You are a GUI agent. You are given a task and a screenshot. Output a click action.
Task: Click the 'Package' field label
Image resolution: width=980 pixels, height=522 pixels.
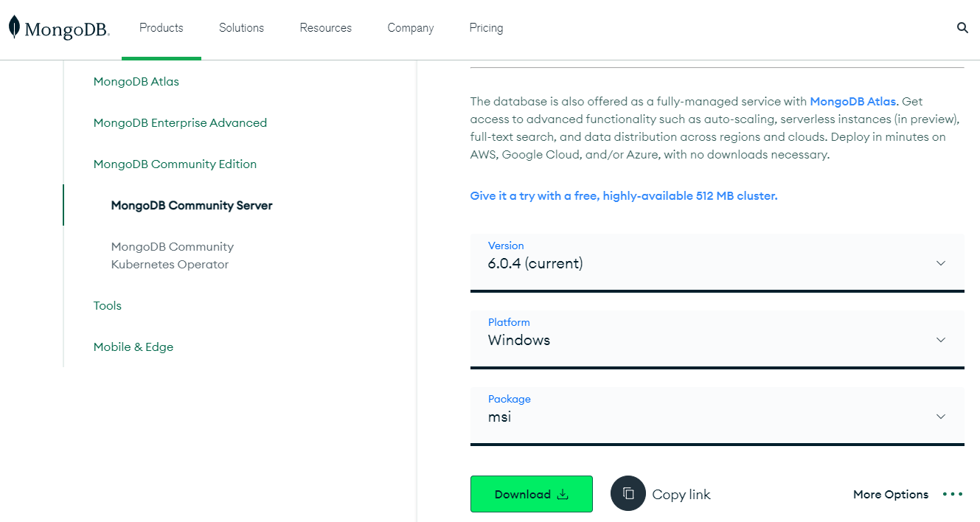tap(510, 399)
